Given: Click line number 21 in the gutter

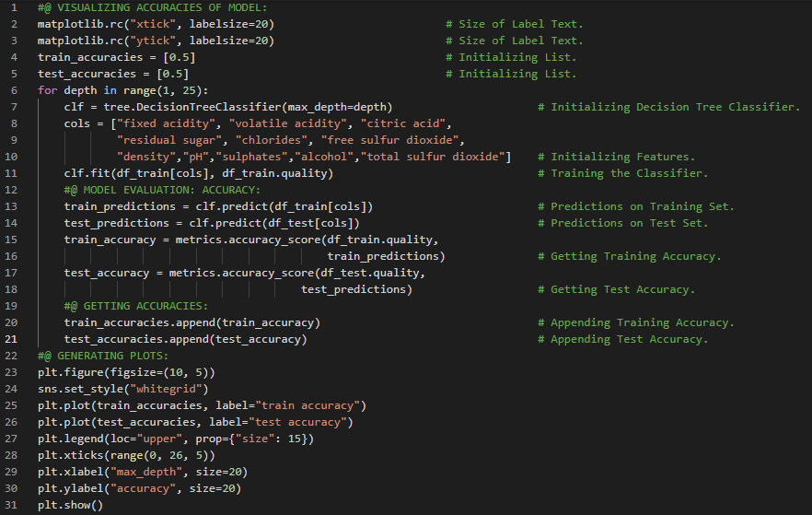Looking at the screenshot, I should coord(12,339).
